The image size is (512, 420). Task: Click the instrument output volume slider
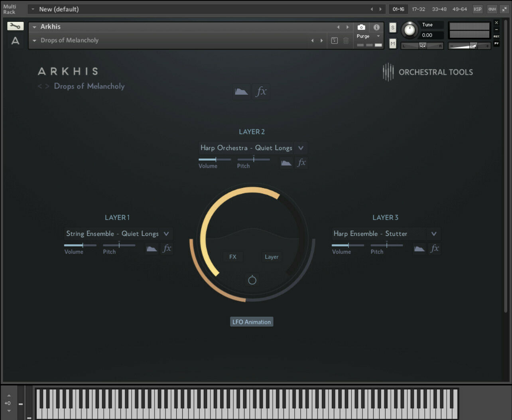click(x=469, y=46)
